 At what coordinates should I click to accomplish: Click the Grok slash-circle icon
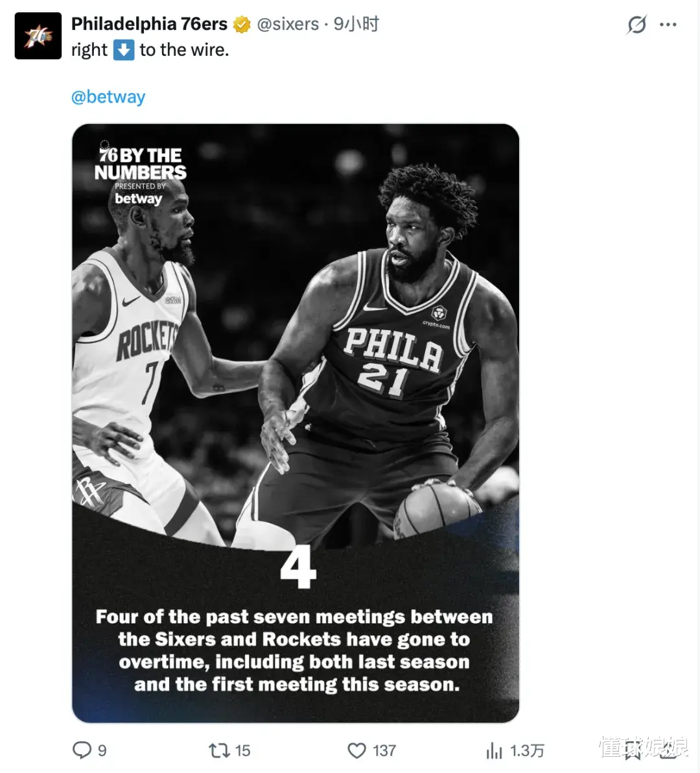click(x=637, y=24)
